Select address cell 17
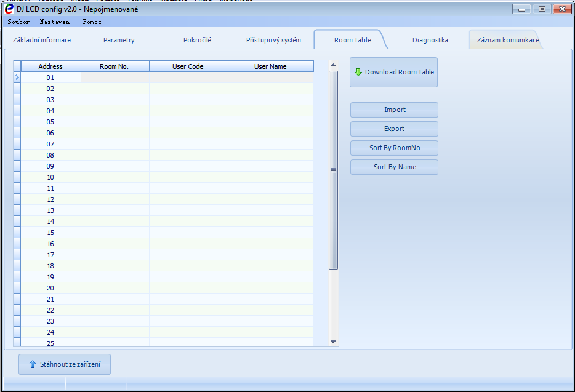 coord(50,255)
